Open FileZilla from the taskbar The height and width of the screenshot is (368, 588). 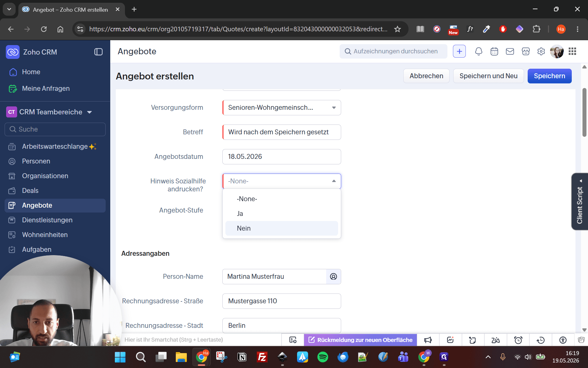(262, 357)
